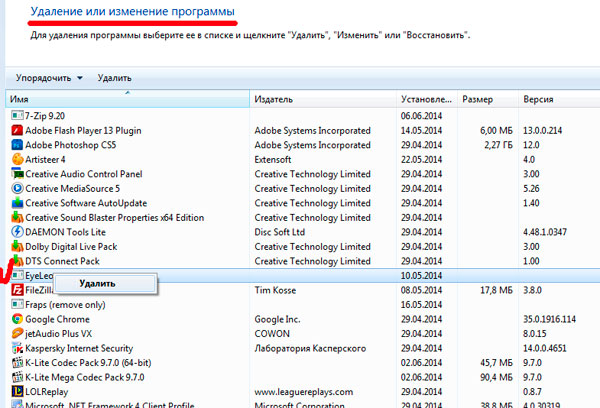600x408 pixels.
Task: Click size value 17,8 МБ
Action: click(x=496, y=290)
